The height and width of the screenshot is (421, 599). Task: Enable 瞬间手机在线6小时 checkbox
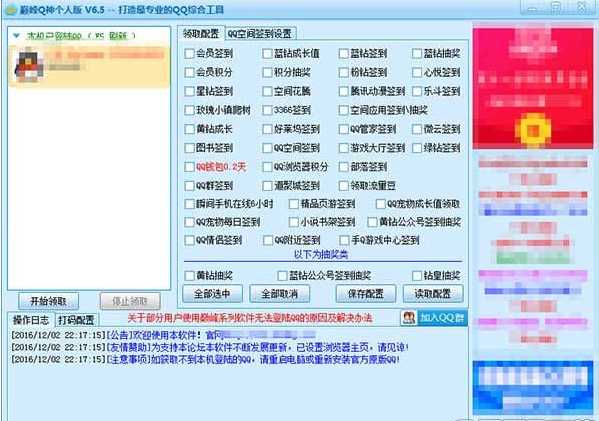click(189, 204)
